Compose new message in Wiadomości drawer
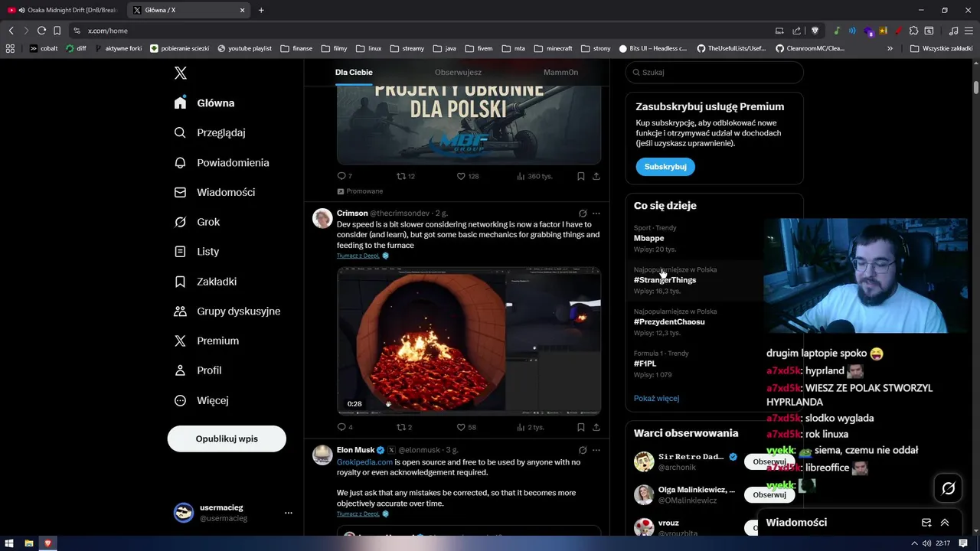 [x=926, y=523]
